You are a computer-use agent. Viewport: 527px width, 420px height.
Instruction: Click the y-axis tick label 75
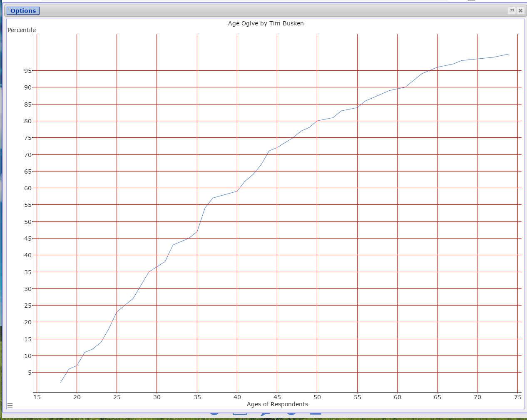point(28,138)
